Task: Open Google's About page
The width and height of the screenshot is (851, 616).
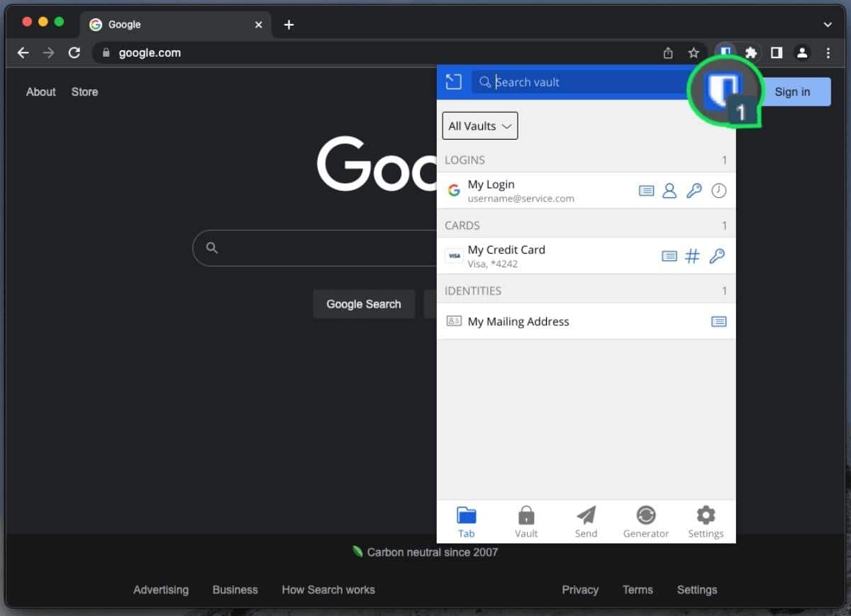Action: (40, 91)
